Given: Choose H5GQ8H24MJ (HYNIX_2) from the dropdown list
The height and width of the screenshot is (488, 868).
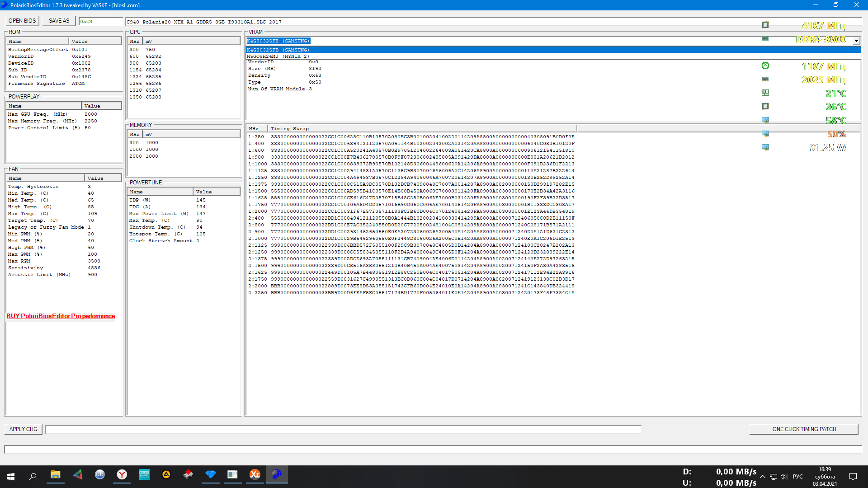Looking at the screenshot, I should click(553, 56).
